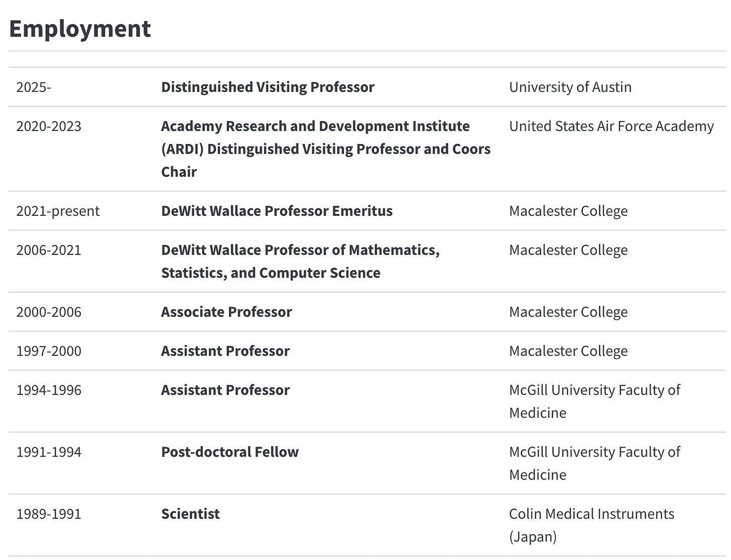Click the 2006-2021 date cell
The width and height of the screenshot is (731, 560).
[49, 250]
